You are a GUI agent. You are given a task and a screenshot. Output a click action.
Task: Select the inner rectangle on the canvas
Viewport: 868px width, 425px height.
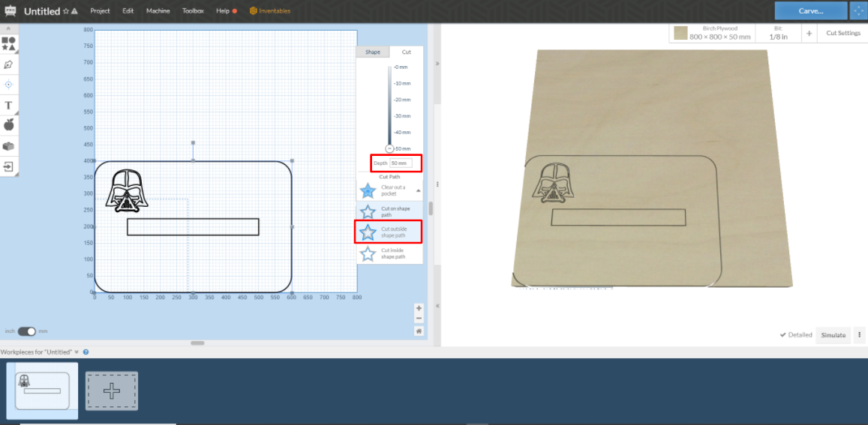pos(194,227)
